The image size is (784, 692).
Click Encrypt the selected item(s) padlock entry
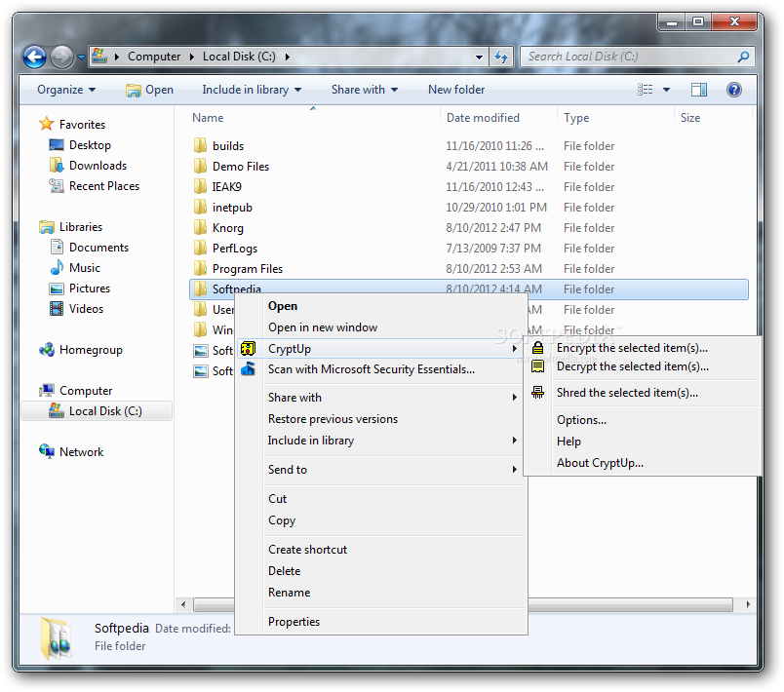click(643, 348)
